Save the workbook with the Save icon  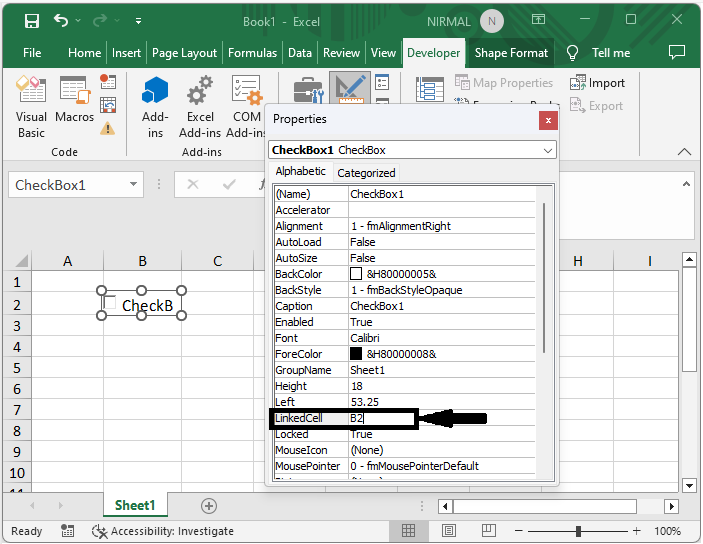click(x=31, y=21)
